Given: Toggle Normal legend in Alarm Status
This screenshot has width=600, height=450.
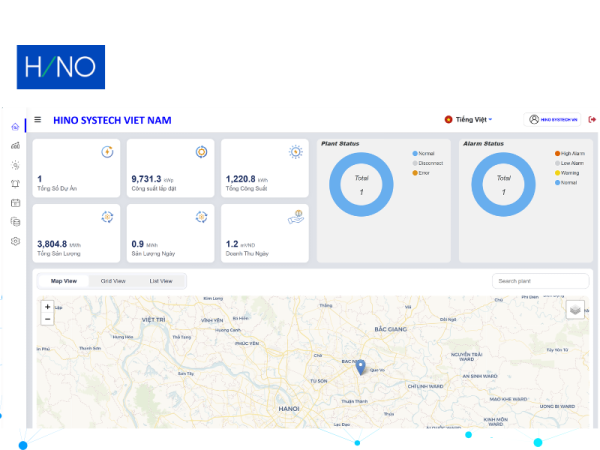Looking at the screenshot, I should (566, 183).
